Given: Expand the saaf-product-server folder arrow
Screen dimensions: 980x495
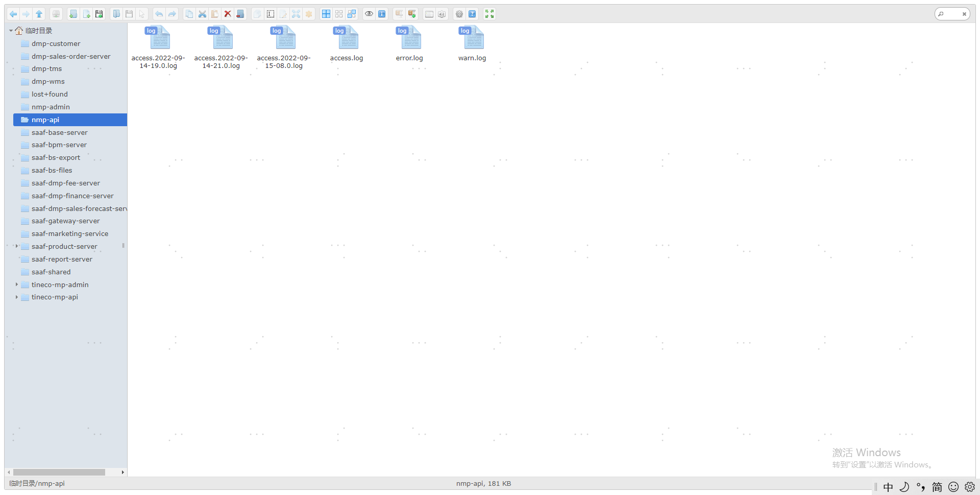Looking at the screenshot, I should coord(17,246).
